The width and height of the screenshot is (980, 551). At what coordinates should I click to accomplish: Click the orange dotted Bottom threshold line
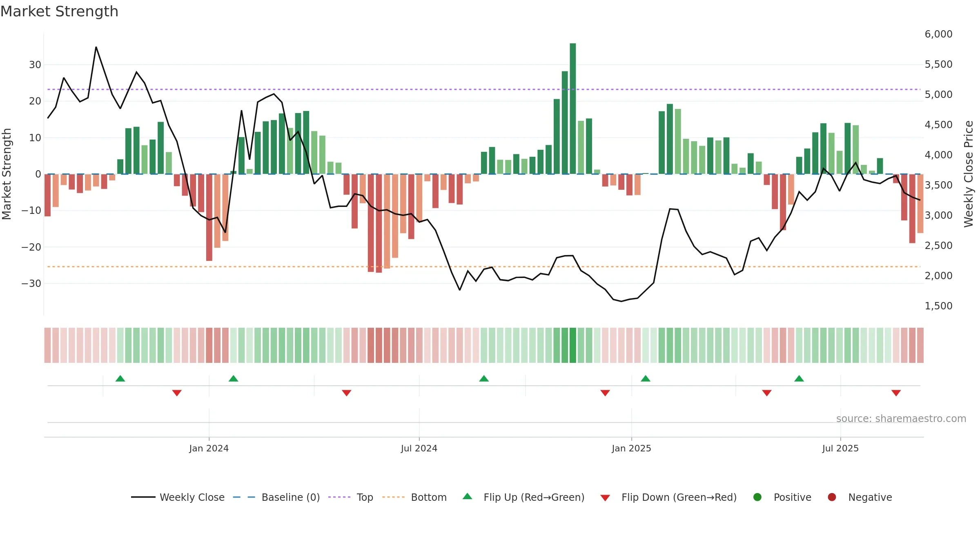tap(484, 267)
